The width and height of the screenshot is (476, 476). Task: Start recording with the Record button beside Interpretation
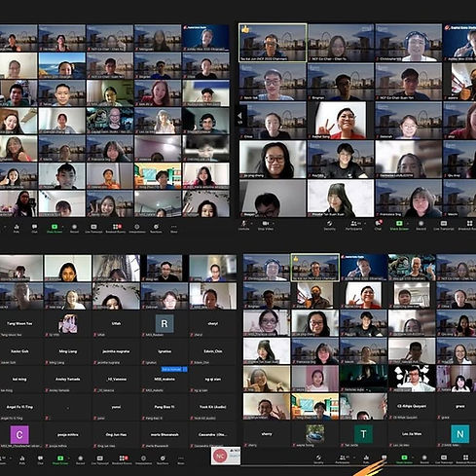point(74,227)
